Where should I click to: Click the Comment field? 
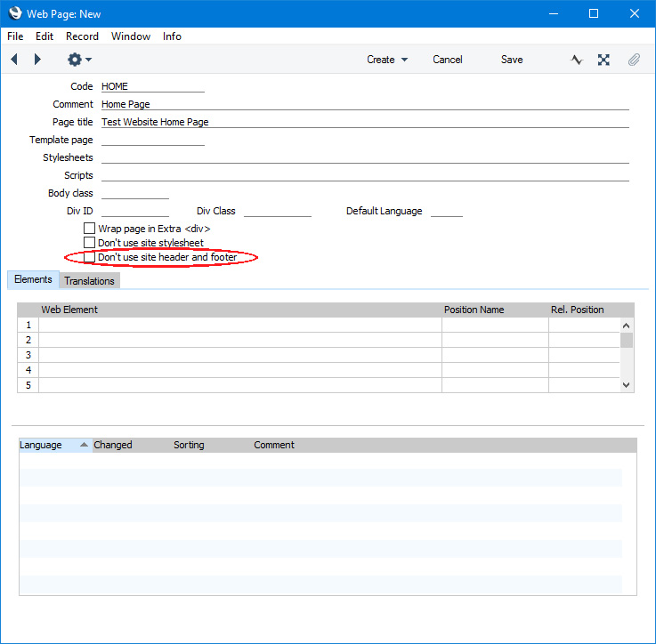click(365, 104)
